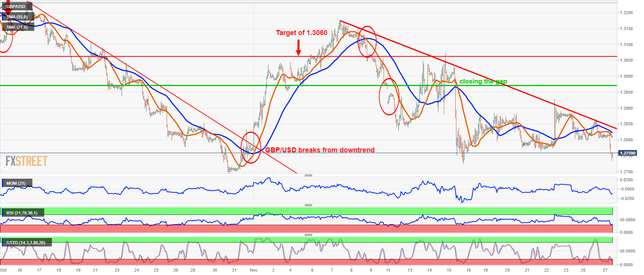Viewport: 644px width, 275px height.
Task: Click the '24' date axis label
Action: point(137,270)
